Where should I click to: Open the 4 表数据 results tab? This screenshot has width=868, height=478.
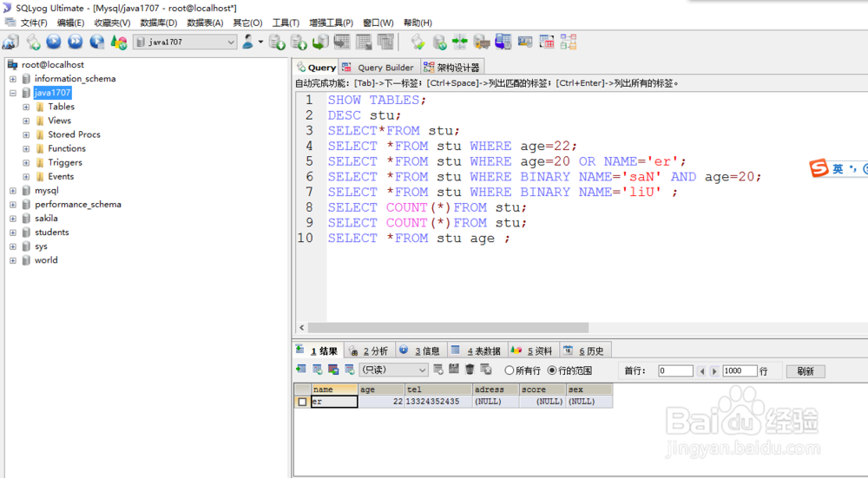tap(477, 350)
